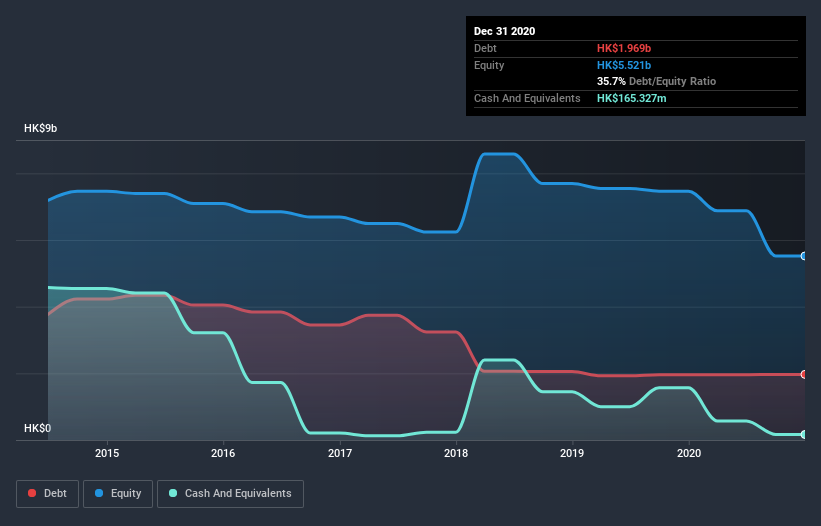Select the 2019 x-axis label
The image size is (821, 526).
click(x=572, y=453)
